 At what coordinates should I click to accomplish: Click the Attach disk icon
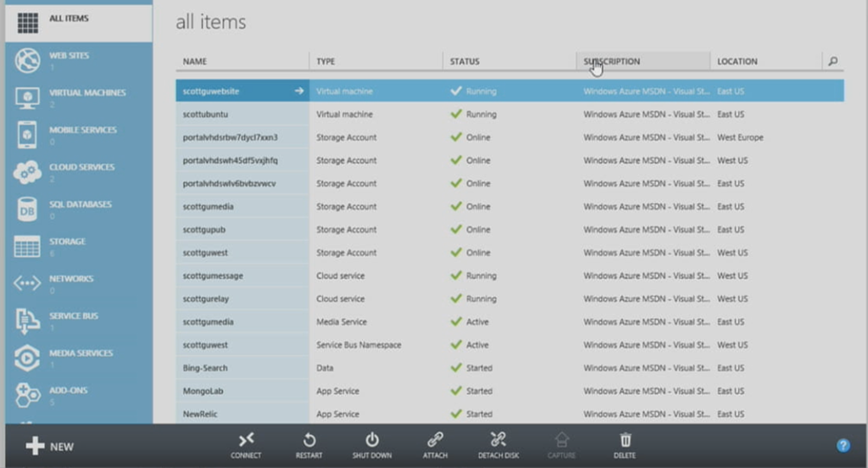tap(435, 440)
